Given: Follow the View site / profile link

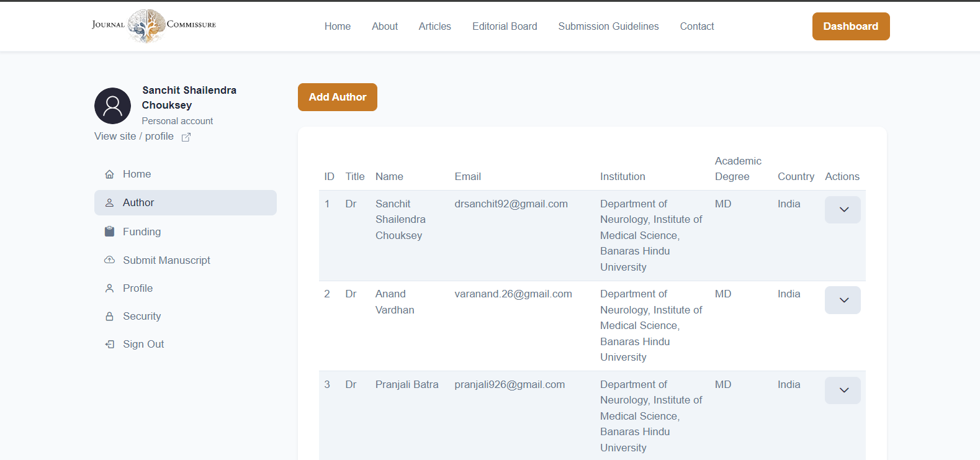Looking at the screenshot, I should coord(134,137).
